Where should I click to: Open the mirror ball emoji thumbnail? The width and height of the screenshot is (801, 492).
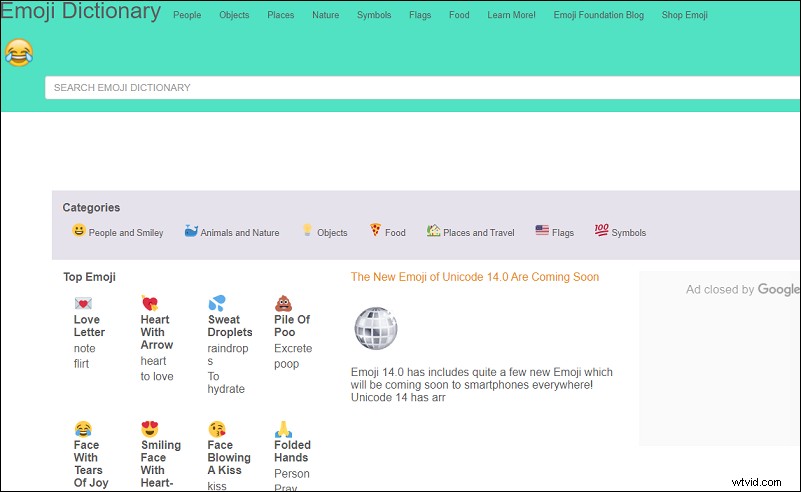[376, 328]
